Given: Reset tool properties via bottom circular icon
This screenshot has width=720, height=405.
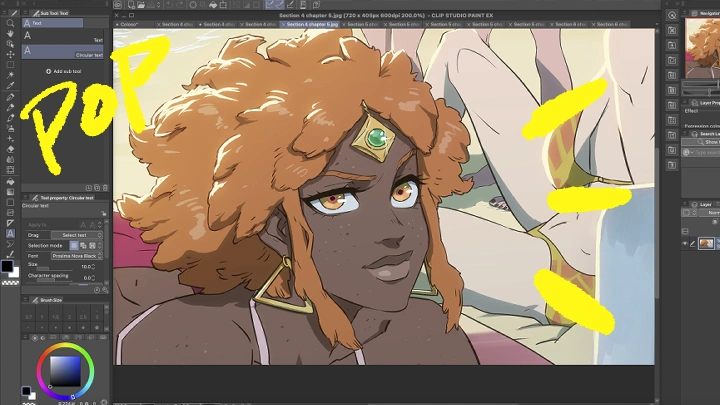Looking at the screenshot, I should [97, 290].
